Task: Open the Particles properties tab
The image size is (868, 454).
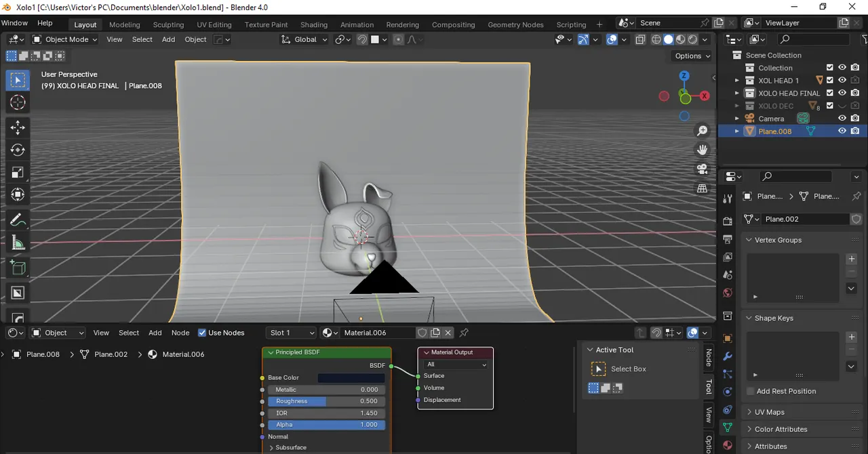Action: click(x=728, y=373)
